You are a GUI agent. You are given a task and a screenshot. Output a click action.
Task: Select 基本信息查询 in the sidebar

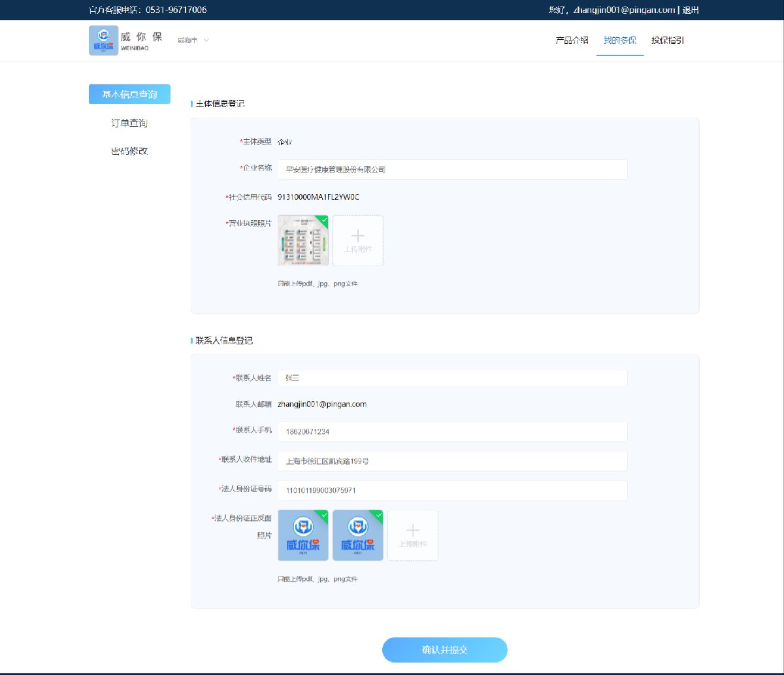tap(129, 94)
